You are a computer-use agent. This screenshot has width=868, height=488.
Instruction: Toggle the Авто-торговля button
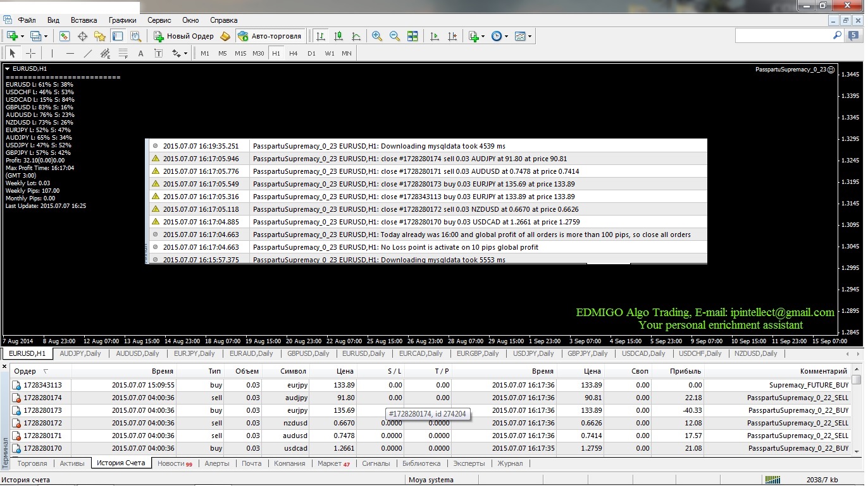pyautogui.click(x=271, y=36)
